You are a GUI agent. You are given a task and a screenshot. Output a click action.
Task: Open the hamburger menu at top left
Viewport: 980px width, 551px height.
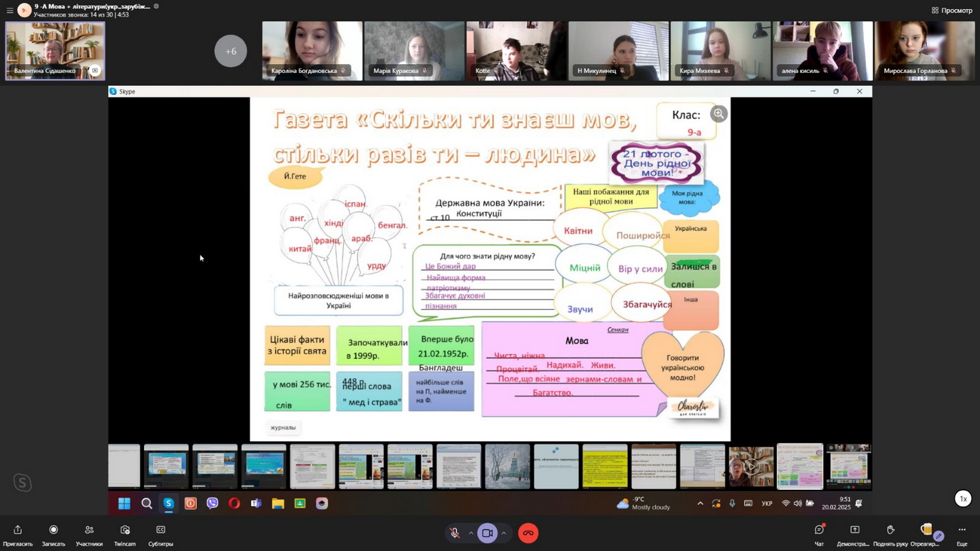tap(10, 10)
